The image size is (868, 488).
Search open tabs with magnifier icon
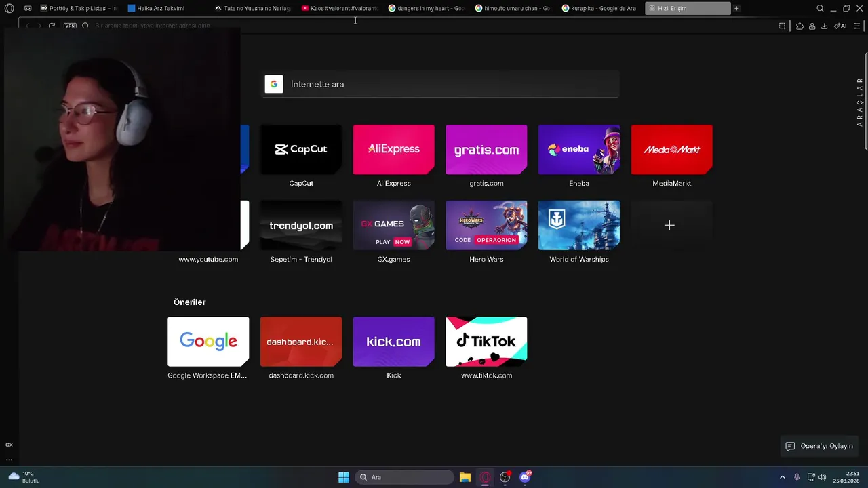[x=820, y=8]
